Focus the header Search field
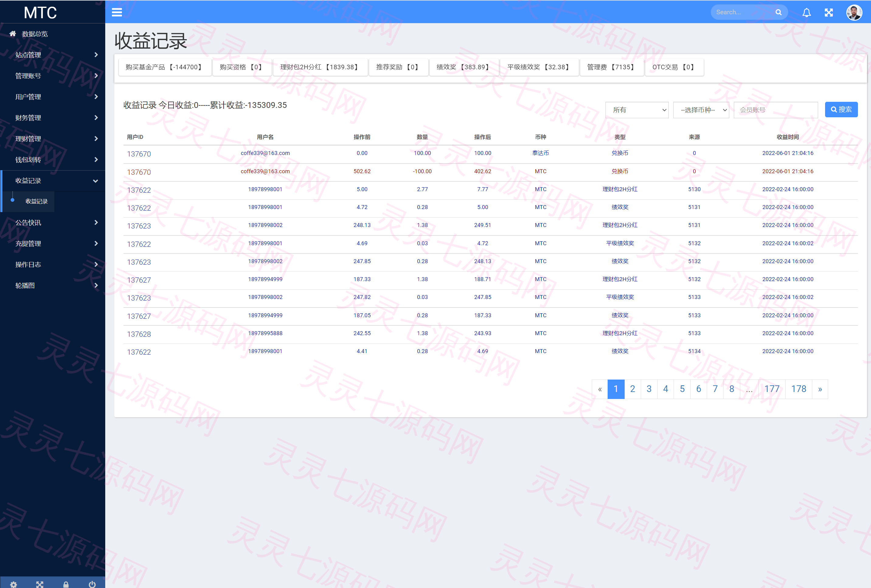The image size is (871, 588). (743, 12)
